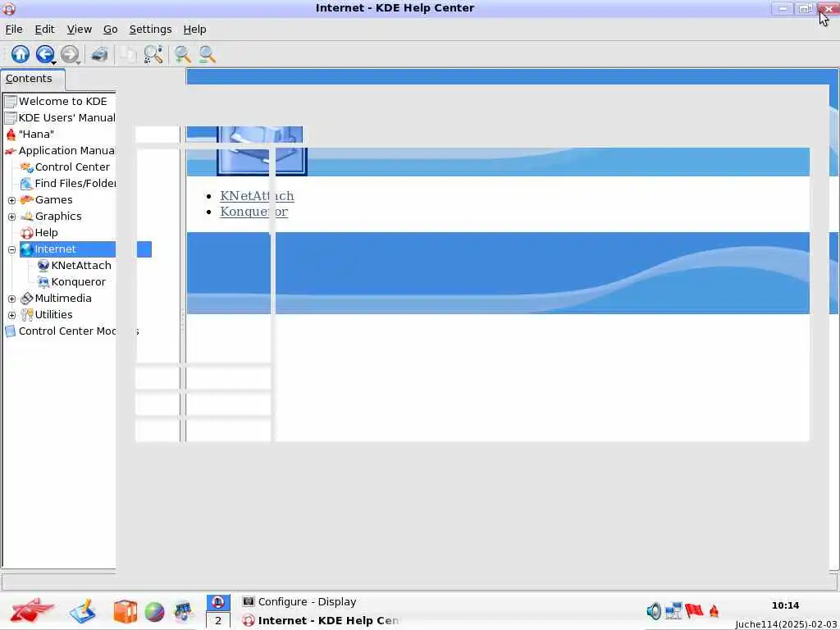Click the music notes panel icon
Image resolution: width=840 pixels, height=630 pixels.
183,611
